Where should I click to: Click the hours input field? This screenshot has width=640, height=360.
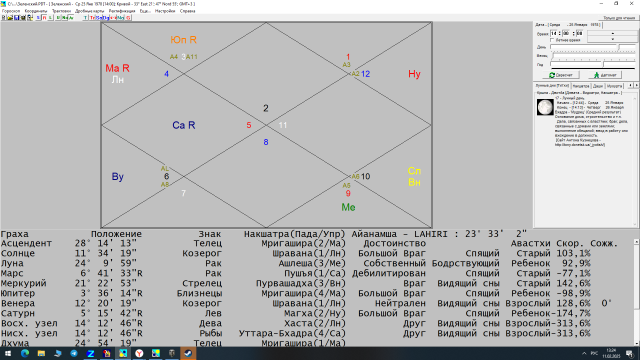pyautogui.click(x=554, y=33)
